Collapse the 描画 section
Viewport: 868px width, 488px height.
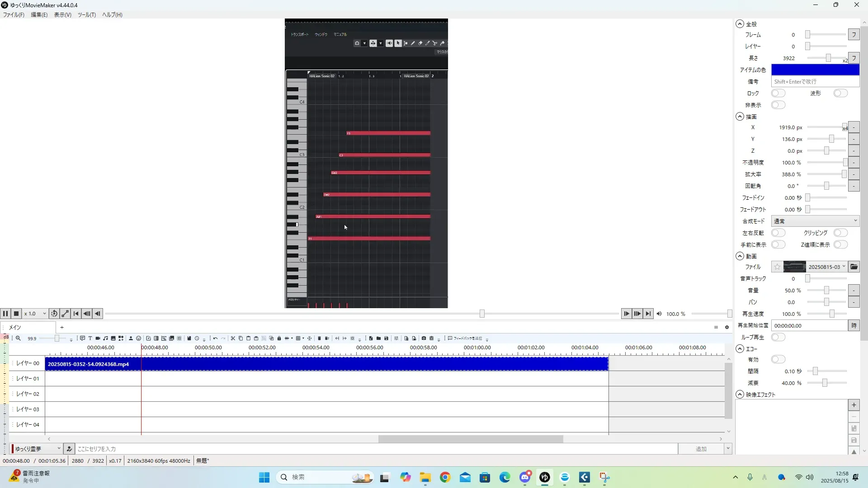click(x=740, y=117)
